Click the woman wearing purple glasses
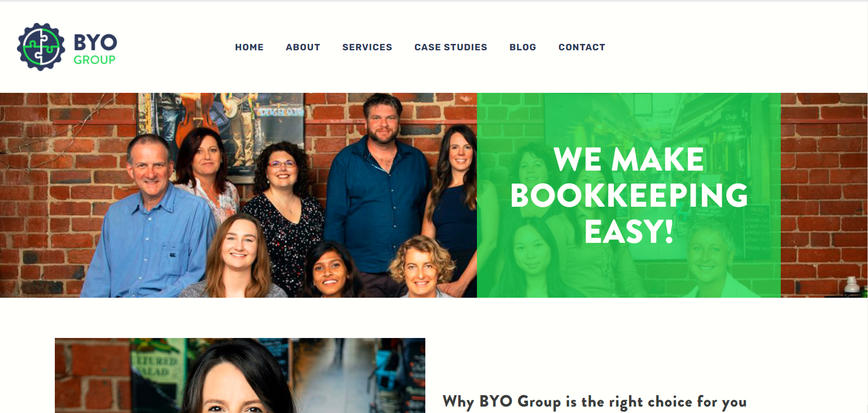This screenshot has height=413, width=868. 282,210
